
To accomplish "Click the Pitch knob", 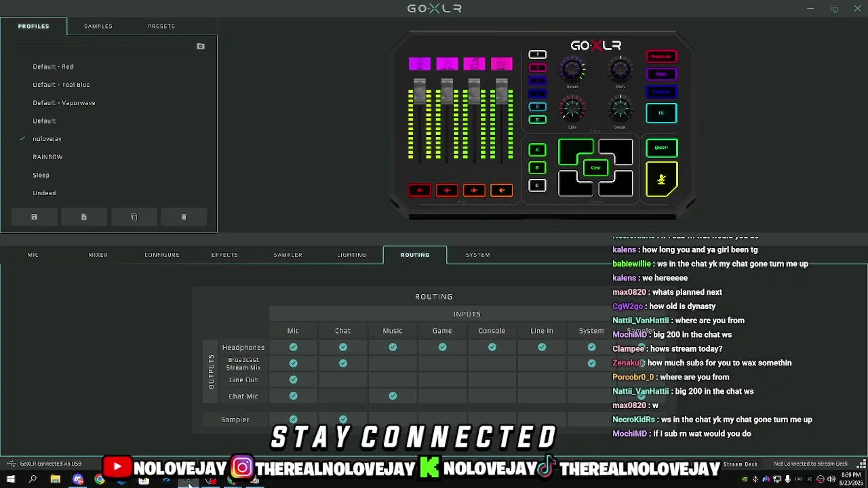I will (620, 69).
